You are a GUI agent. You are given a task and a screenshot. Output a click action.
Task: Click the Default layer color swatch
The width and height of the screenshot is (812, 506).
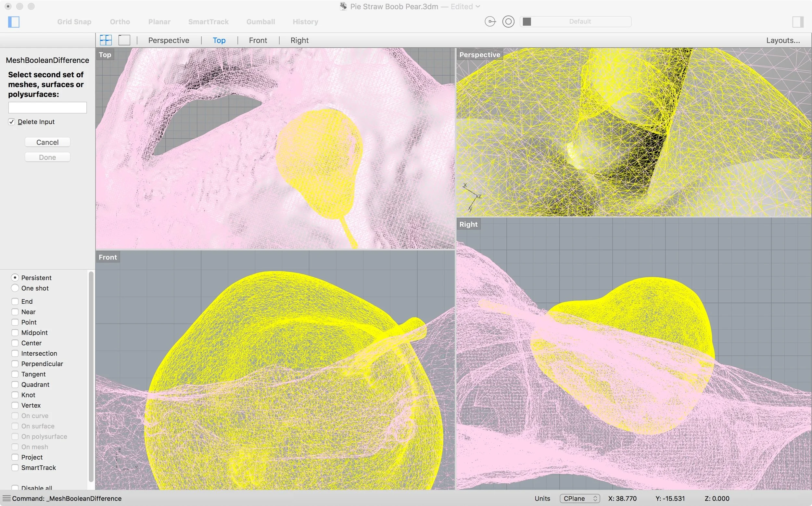[527, 22]
